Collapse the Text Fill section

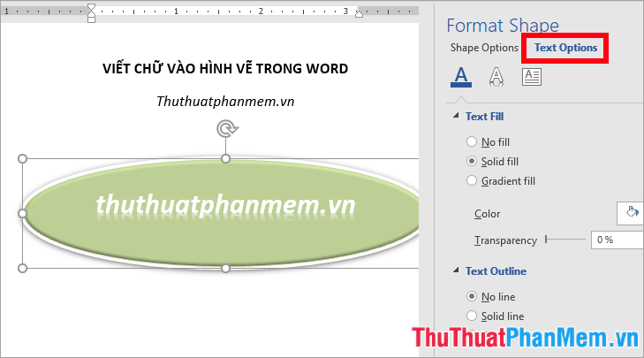tap(456, 116)
